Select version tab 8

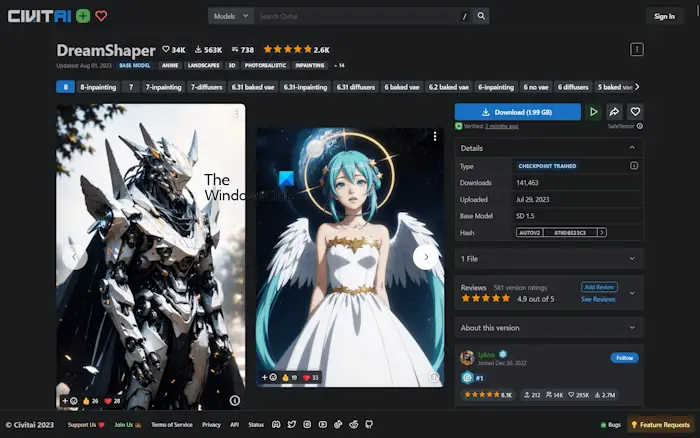click(65, 87)
